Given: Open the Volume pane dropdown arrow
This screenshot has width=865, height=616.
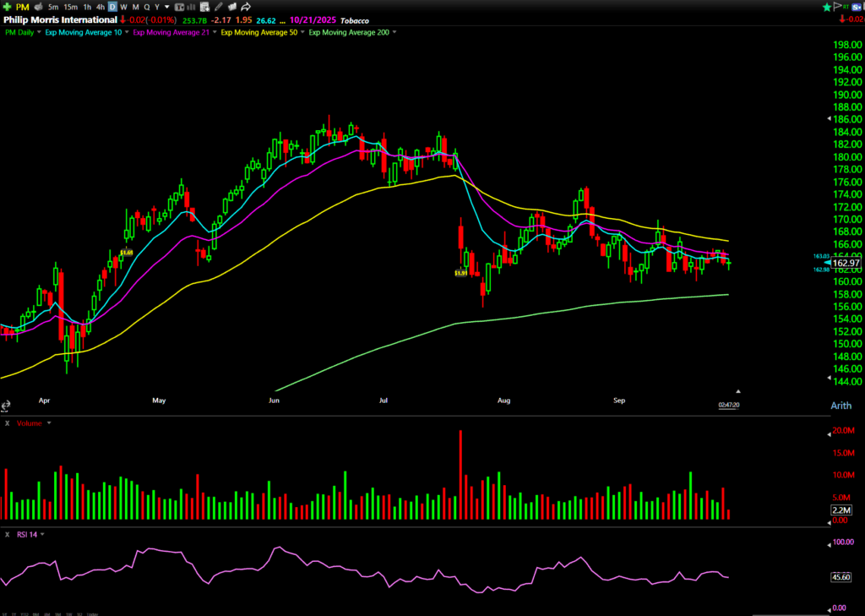Looking at the screenshot, I should pos(49,422).
